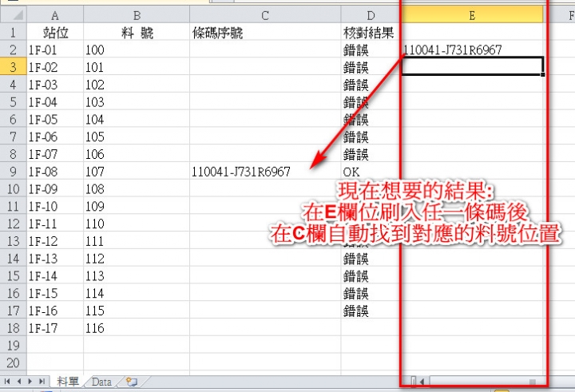The width and height of the screenshot is (575, 392).
Task: Select cell with value 101
Action: click(x=137, y=67)
